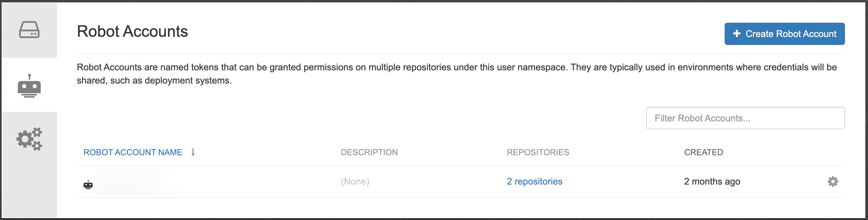Screen dimensions: 868x220
Task: Click the "(None)" description cell
Action: coord(355,182)
